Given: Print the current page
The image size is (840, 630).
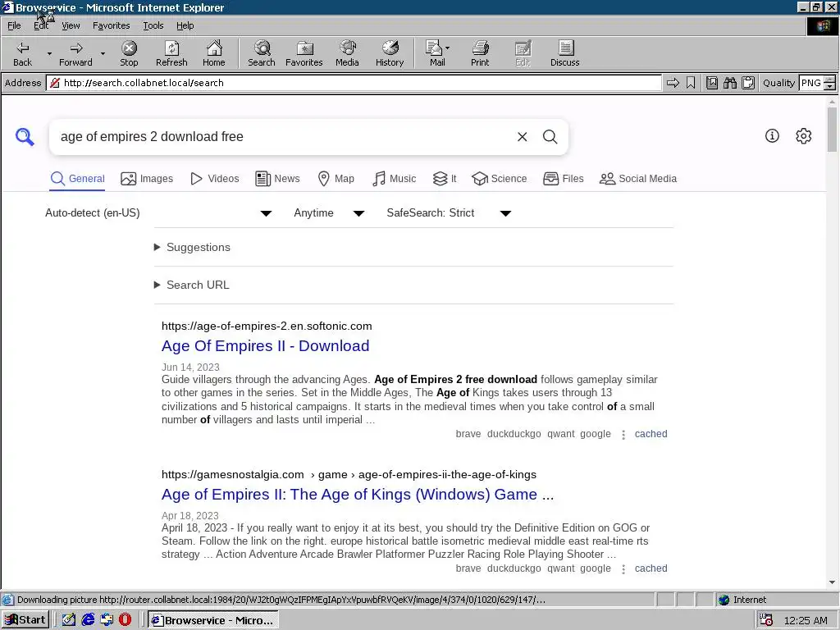Looking at the screenshot, I should click(480, 53).
